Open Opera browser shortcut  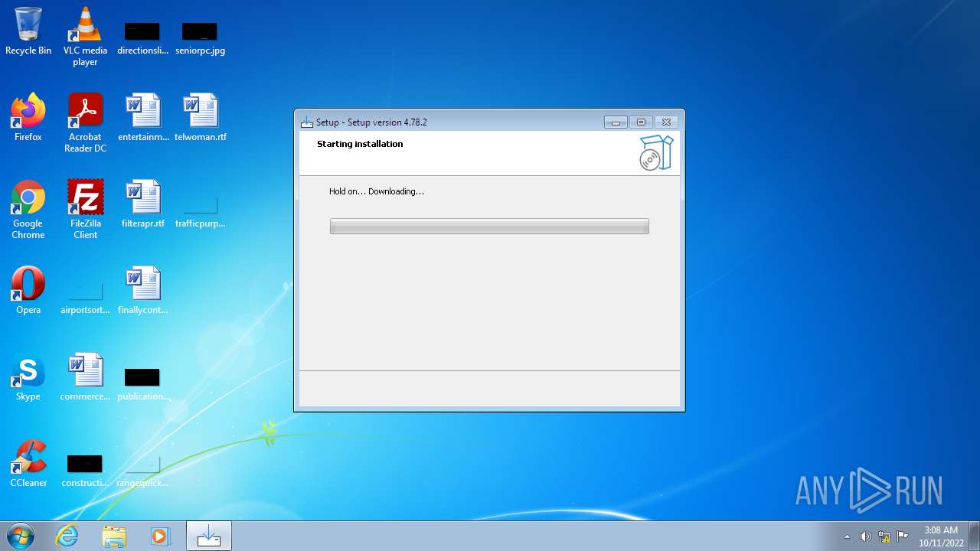pos(28,291)
